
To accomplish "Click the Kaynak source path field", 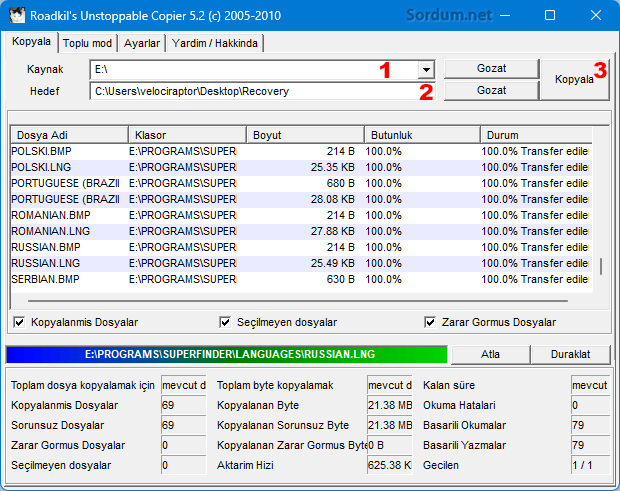I will (x=253, y=70).
